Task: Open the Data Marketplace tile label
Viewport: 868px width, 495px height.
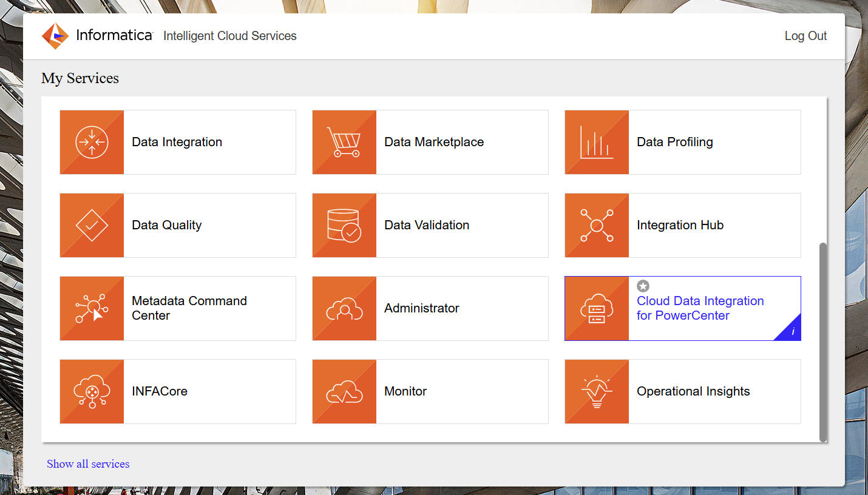Action: coord(434,142)
